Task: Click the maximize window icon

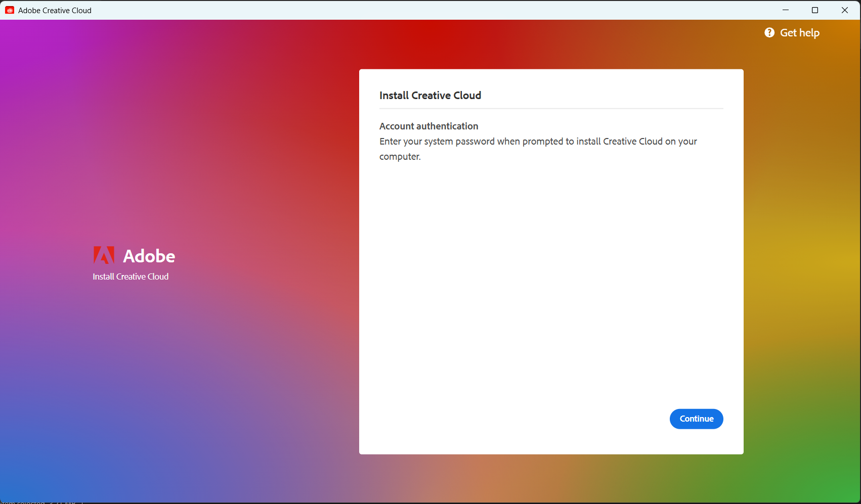Action: pos(815,10)
